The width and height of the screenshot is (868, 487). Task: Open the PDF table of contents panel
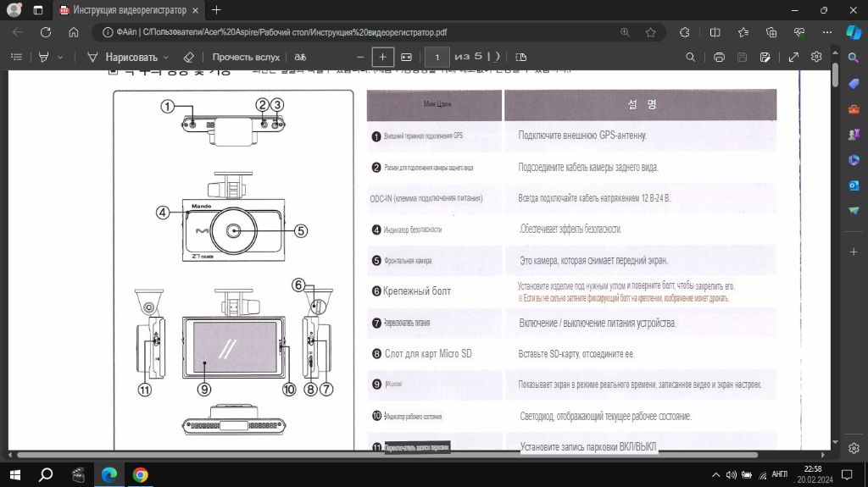[16, 57]
